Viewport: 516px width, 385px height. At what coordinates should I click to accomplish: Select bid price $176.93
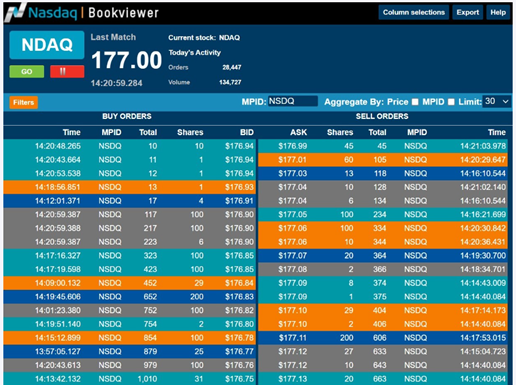click(239, 187)
